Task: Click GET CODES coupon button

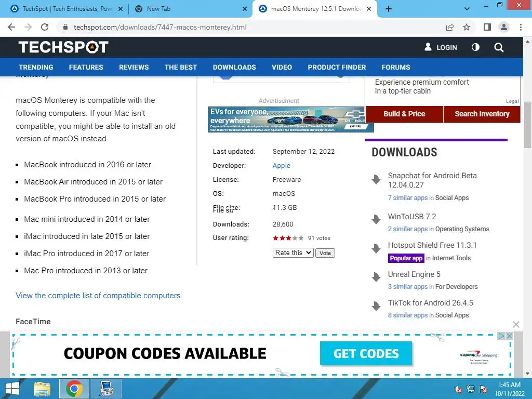Action: coord(366,353)
